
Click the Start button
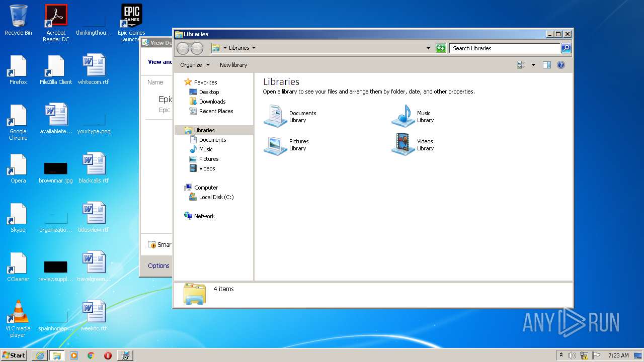14,355
